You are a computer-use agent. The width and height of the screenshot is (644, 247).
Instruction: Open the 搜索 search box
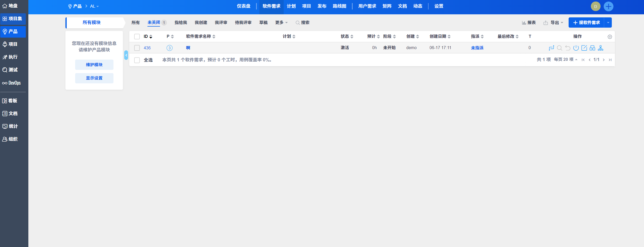click(x=303, y=23)
